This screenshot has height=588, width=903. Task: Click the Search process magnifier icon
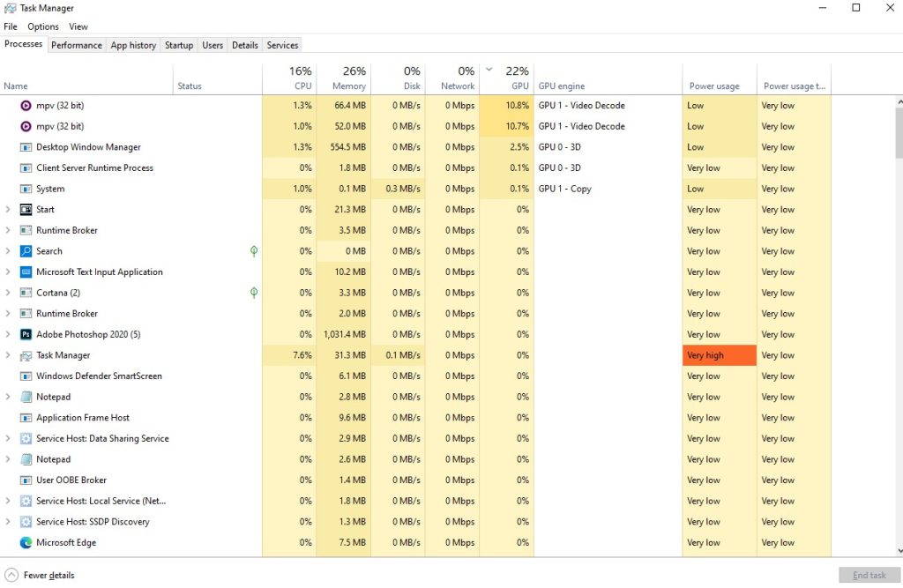pos(26,251)
